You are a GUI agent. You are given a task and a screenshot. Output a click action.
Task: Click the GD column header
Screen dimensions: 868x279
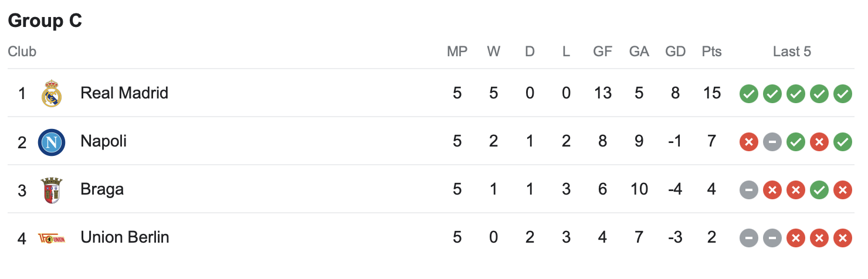(x=676, y=52)
